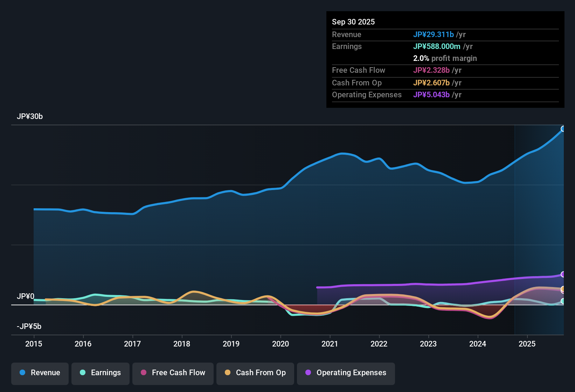Toggle the Earnings series visibility

click(x=101, y=373)
